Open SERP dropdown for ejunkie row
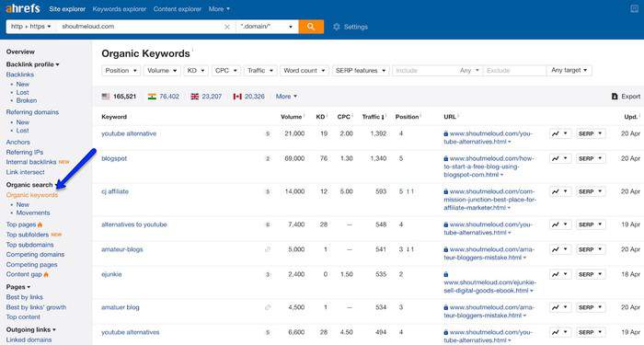This screenshot has width=644, height=345. [591, 274]
